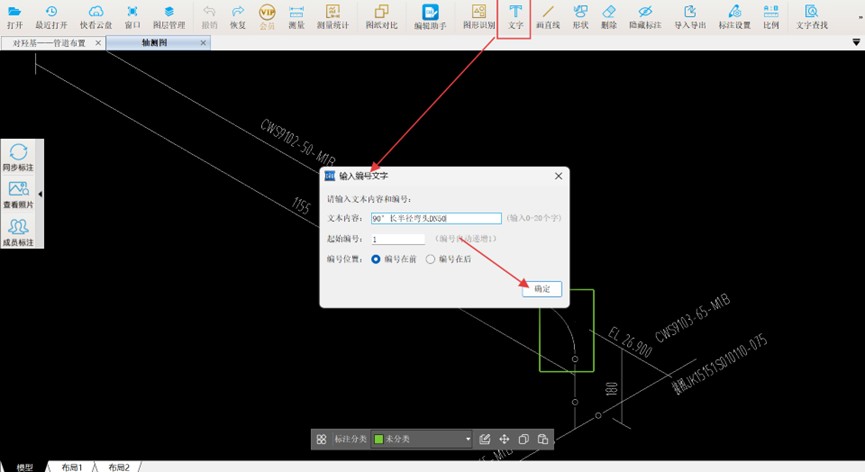The width and height of the screenshot is (865, 472).
Task: Open a drawing with 打开 icon
Action: [x=15, y=17]
